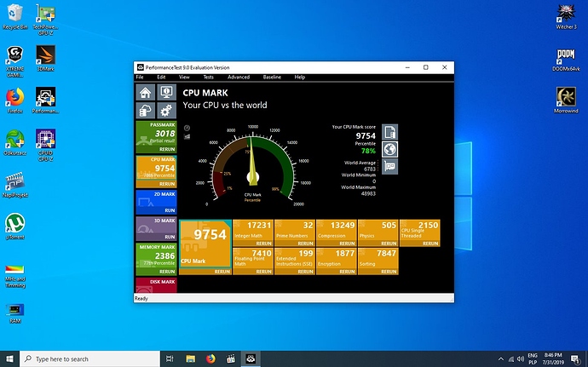The height and width of the screenshot is (367, 588).
Task: Rerun the Sorting test
Action: (x=389, y=272)
